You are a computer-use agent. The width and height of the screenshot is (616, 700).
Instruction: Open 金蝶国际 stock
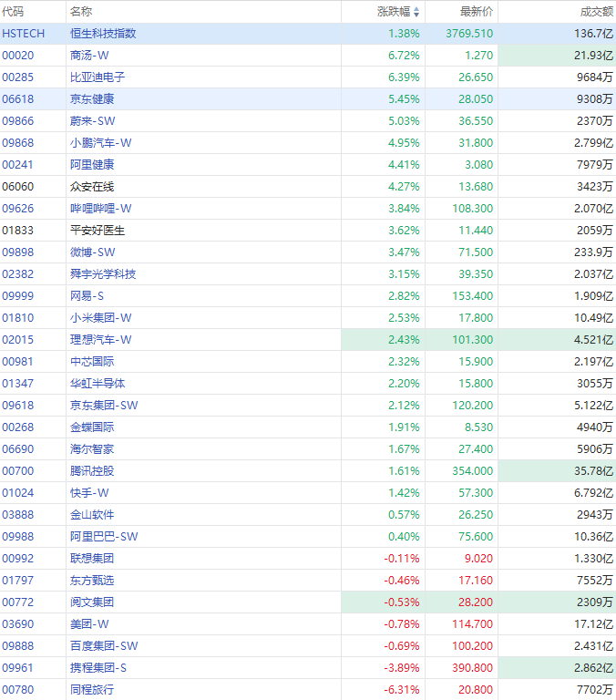(92, 427)
